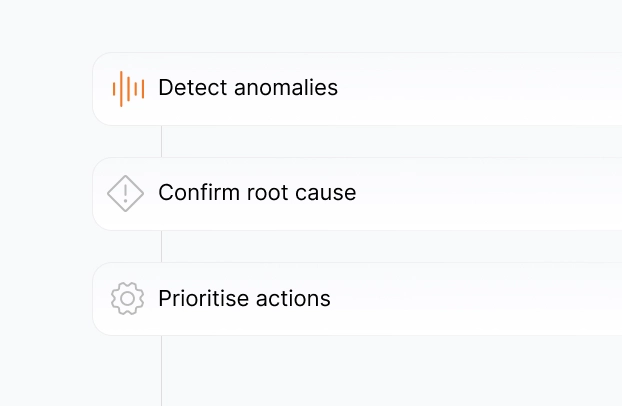Image resolution: width=622 pixels, height=406 pixels.
Task: Open the Prioritise actions step card
Action: click(x=450, y=299)
